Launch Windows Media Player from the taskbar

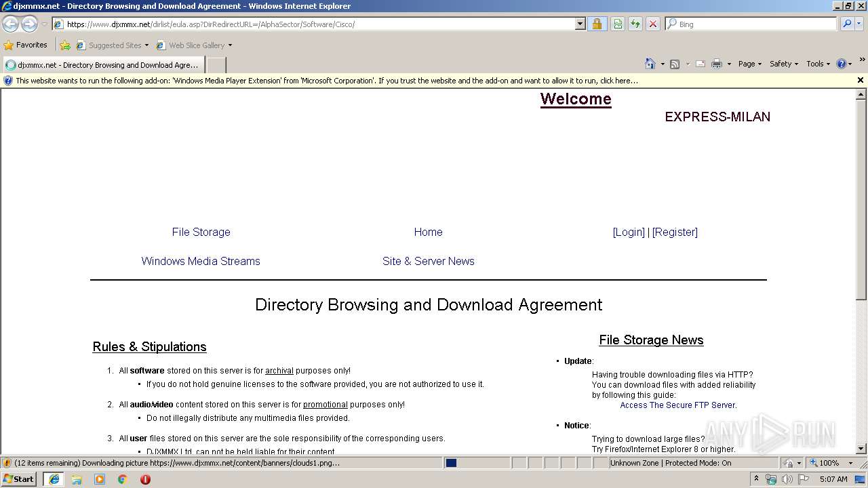pos(100,479)
